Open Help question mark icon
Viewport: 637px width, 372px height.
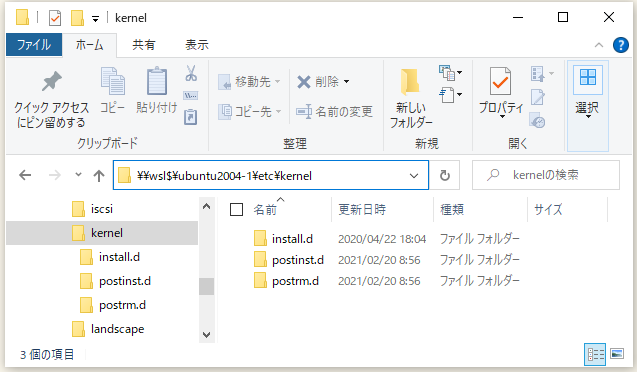(x=620, y=45)
